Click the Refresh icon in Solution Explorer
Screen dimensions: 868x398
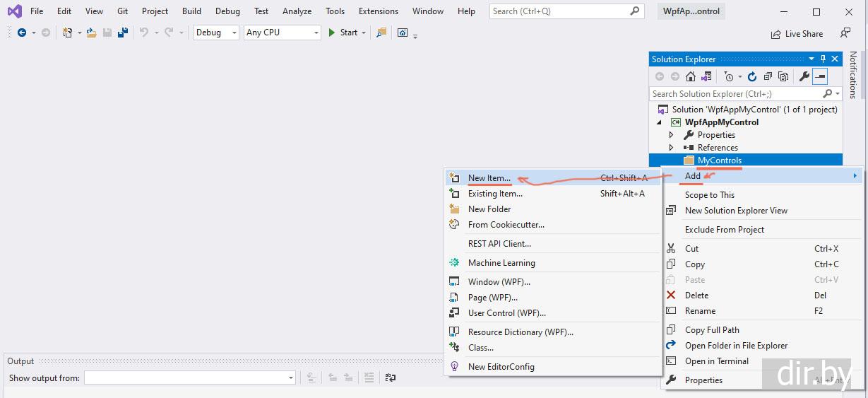pyautogui.click(x=752, y=76)
